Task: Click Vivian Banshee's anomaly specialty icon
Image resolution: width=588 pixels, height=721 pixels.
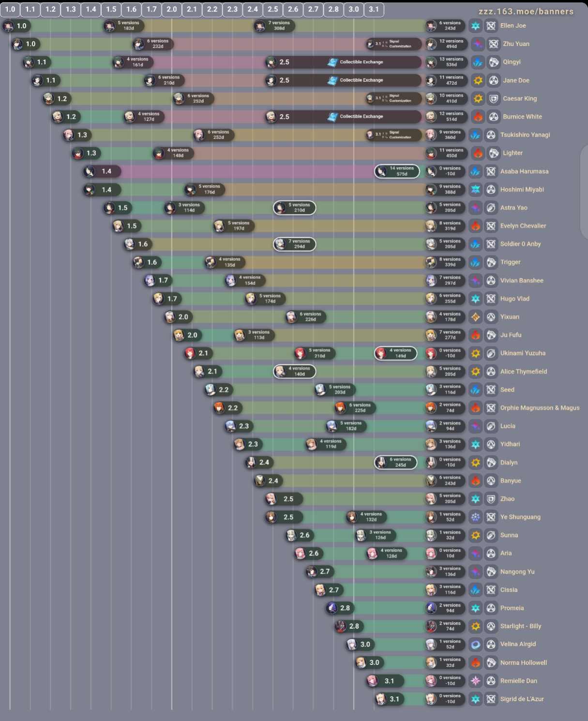Action: tap(491, 281)
